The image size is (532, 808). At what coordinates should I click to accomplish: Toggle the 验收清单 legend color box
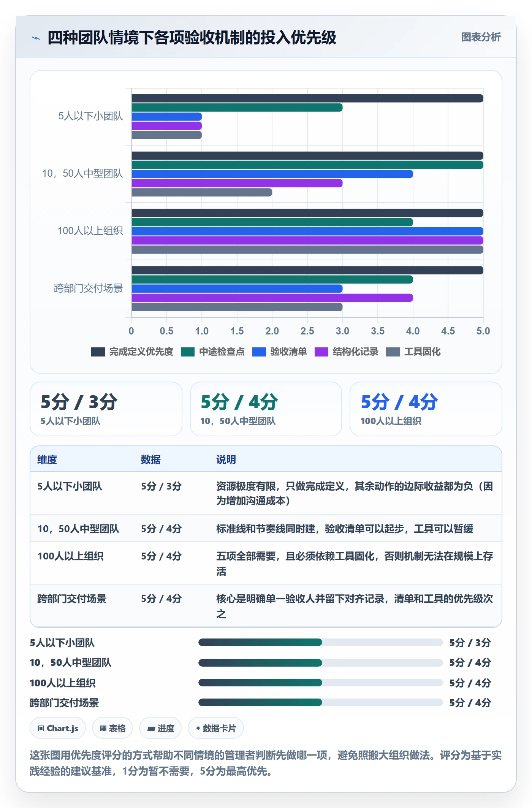(259, 352)
